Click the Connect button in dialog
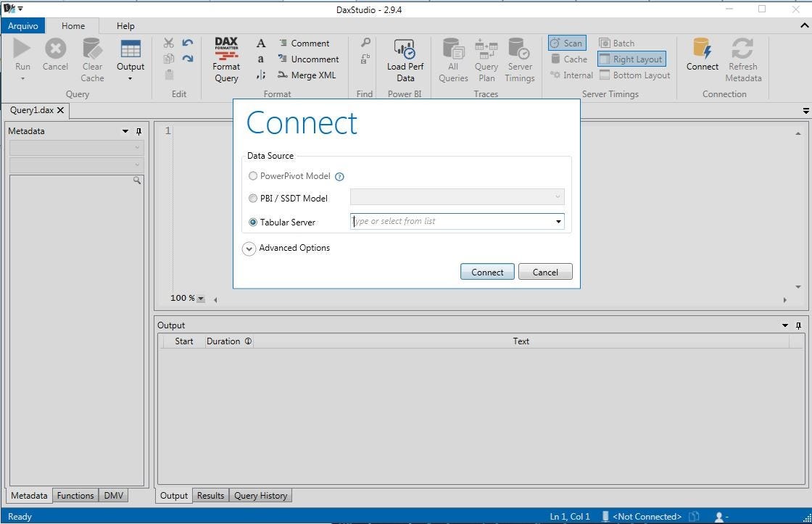This screenshot has height=524, width=812. tap(487, 272)
